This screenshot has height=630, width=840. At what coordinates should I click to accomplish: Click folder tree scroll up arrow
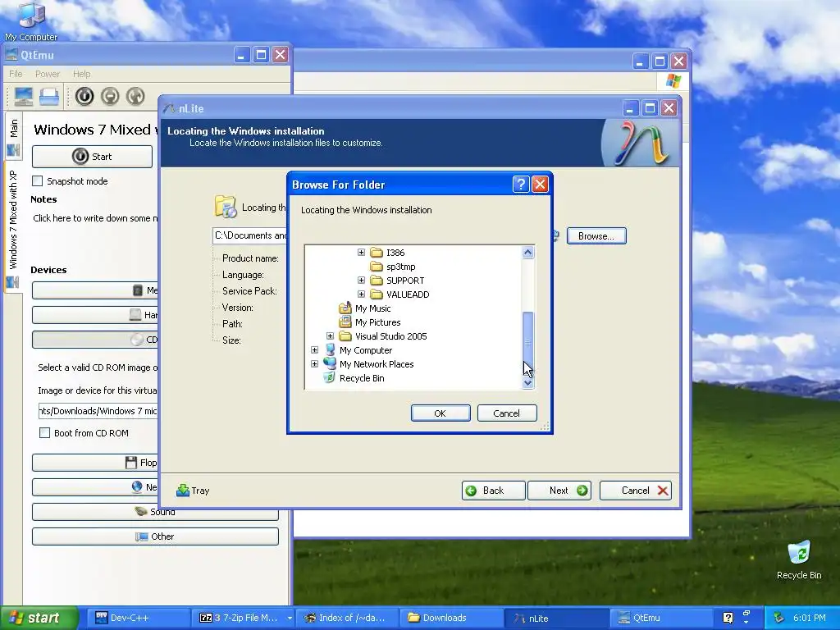(x=527, y=253)
